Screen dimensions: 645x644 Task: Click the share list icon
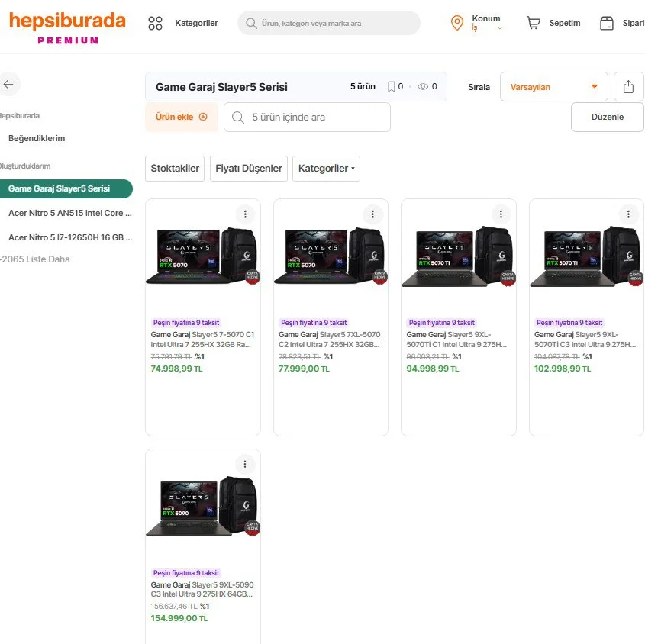coord(628,87)
